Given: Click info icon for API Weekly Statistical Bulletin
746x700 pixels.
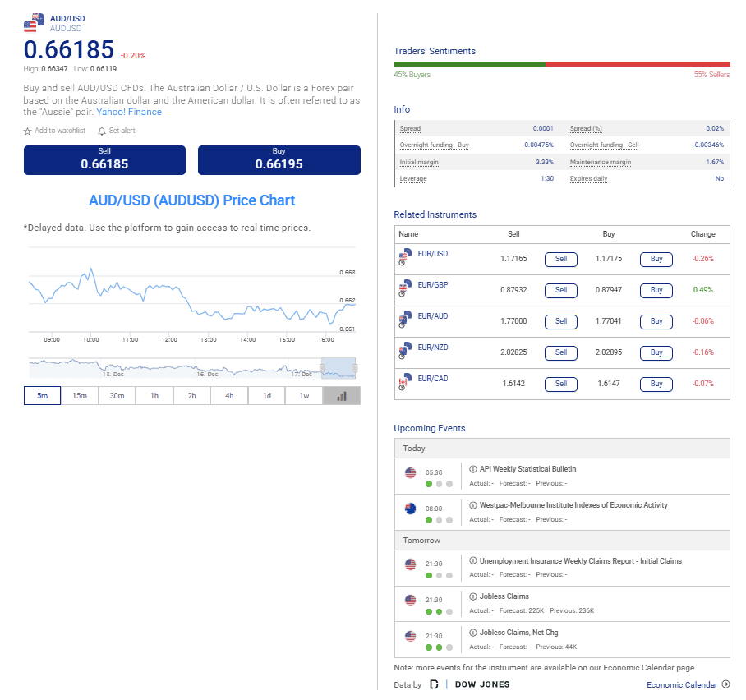Looking at the screenshot, I should [473, 469].
